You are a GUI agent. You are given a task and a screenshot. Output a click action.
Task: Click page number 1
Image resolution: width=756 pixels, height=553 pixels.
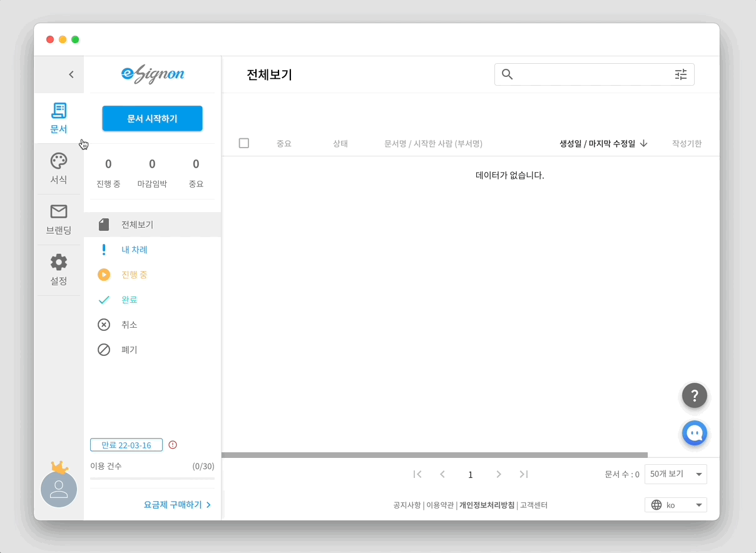[x=471, y=475]
